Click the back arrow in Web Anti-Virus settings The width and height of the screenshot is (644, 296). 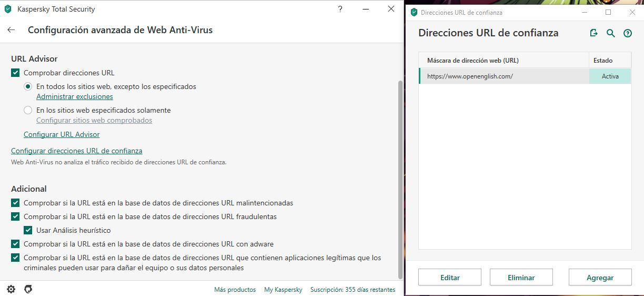pyautogui.click(x=11, y=30)
